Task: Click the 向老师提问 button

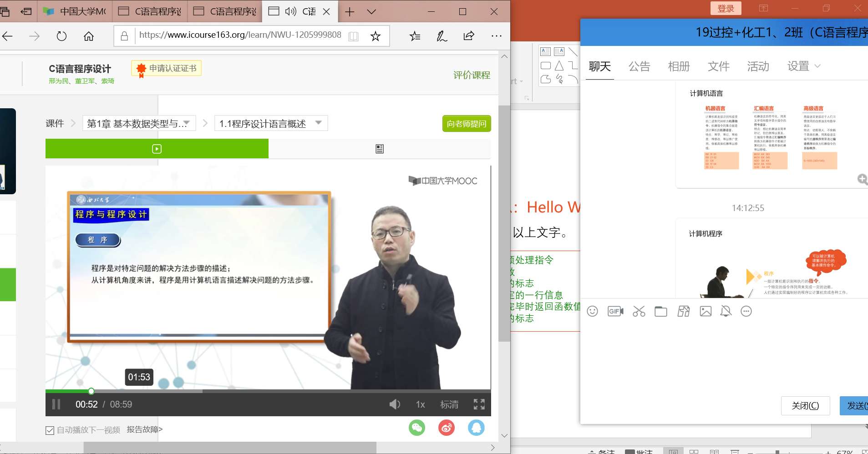Action: (466, 123)
